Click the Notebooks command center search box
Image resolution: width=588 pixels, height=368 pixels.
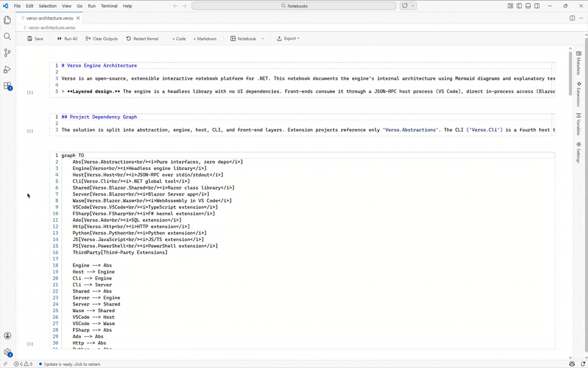[x=294, y=6]
